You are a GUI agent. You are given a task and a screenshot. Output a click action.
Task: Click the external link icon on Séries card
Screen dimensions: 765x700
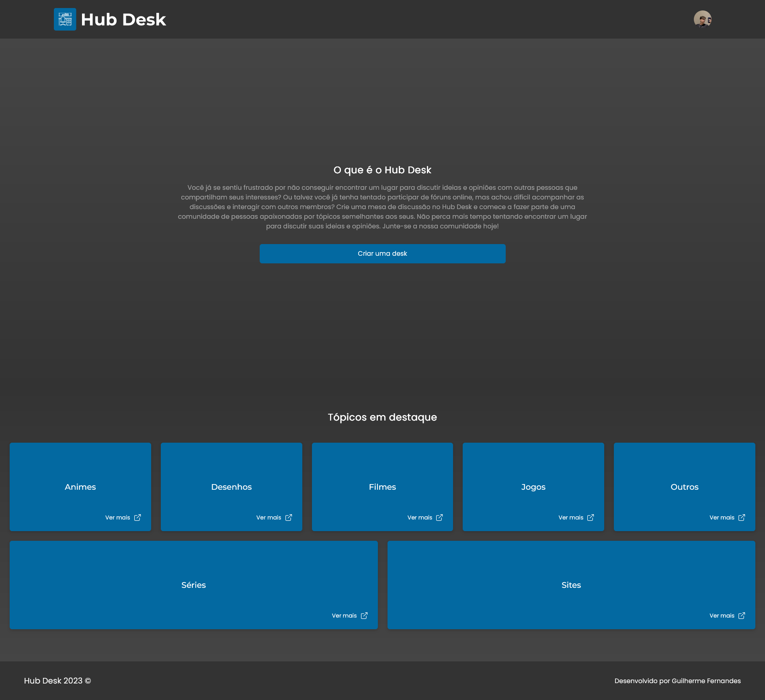click(x=364, y=616)
